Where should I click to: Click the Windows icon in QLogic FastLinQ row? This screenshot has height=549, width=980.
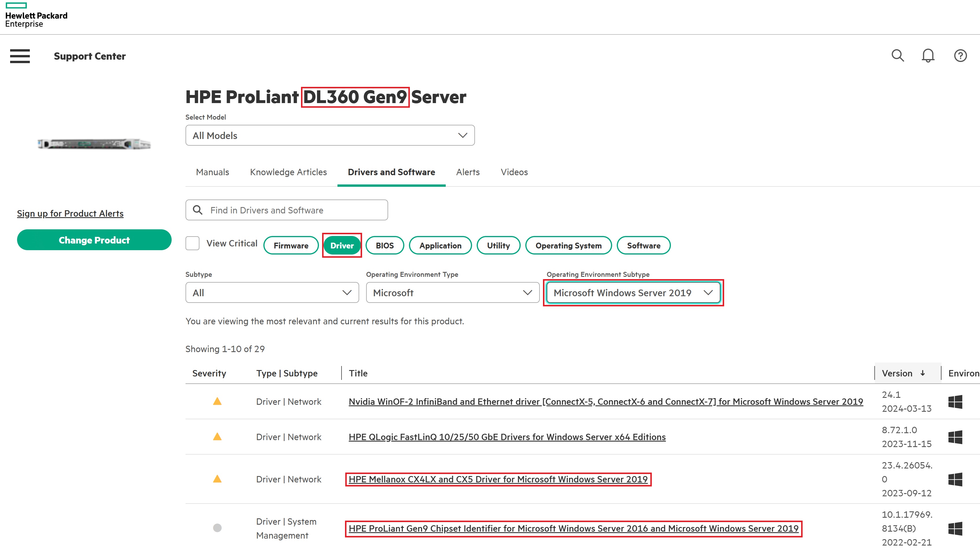click(x=955, y=437)
